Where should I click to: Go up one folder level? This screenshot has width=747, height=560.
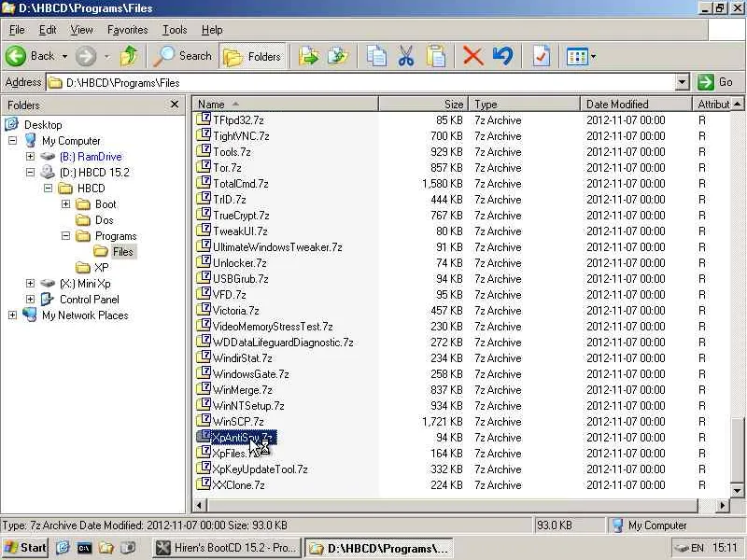(129, 56)
